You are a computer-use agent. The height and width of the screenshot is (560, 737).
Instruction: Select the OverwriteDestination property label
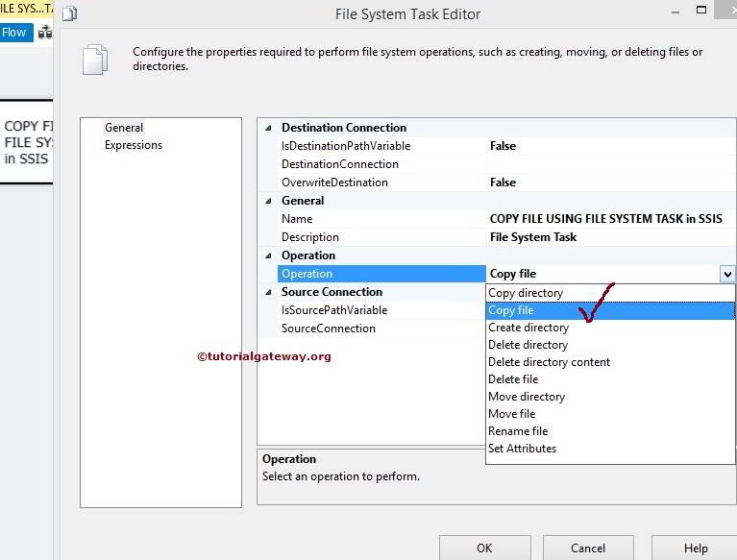coord(334,183)
